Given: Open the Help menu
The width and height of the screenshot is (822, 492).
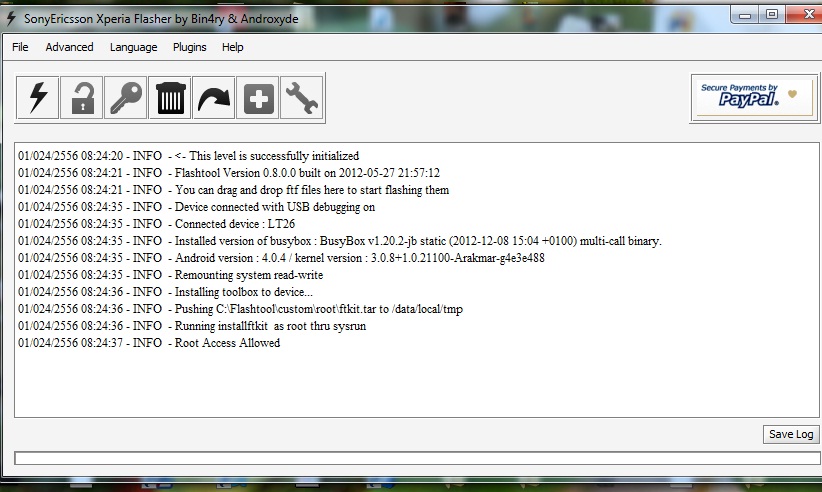Looking at the screenshot, I should coord(232,47).
